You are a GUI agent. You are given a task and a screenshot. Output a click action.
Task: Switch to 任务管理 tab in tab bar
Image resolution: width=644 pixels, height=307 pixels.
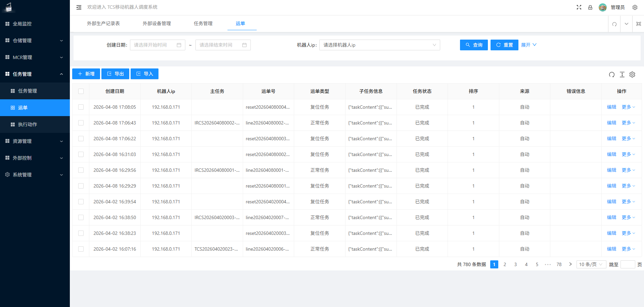click(203, 23)
